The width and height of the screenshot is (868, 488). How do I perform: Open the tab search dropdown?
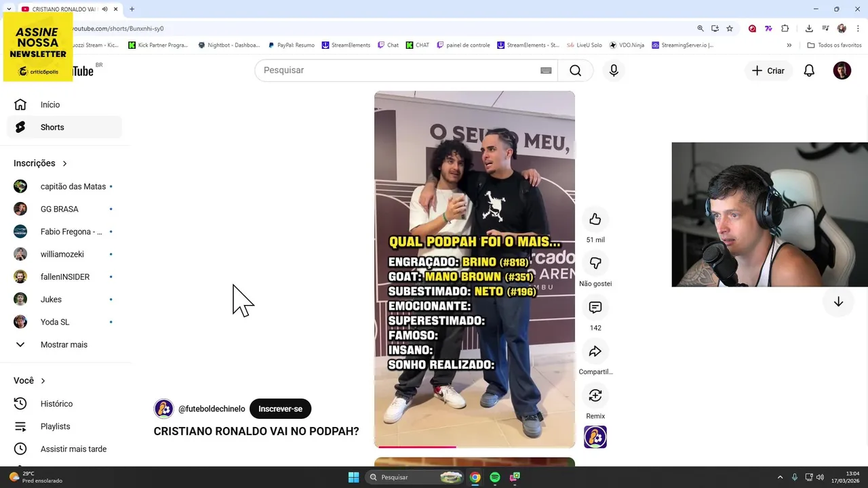click(x=8, y=9)
